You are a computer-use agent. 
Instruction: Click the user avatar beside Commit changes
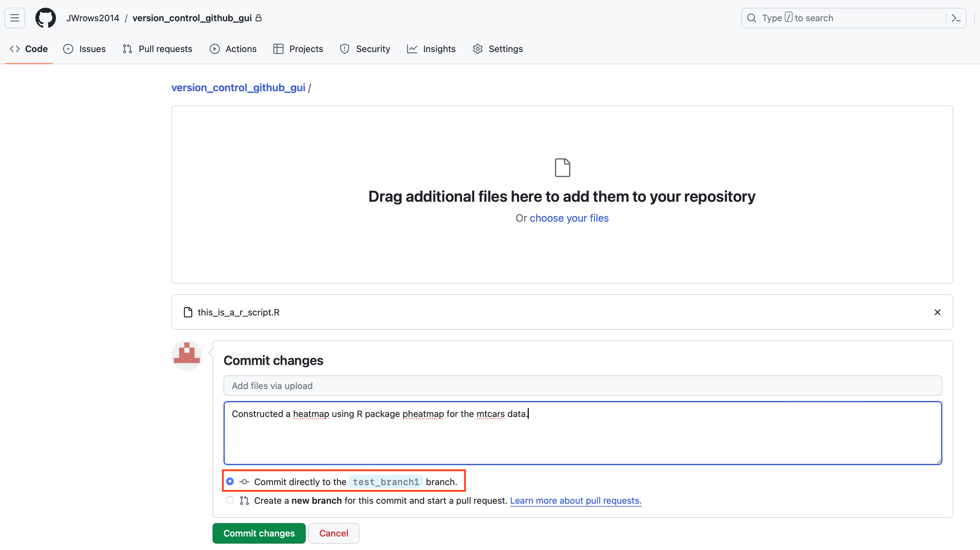pos(186,355)
